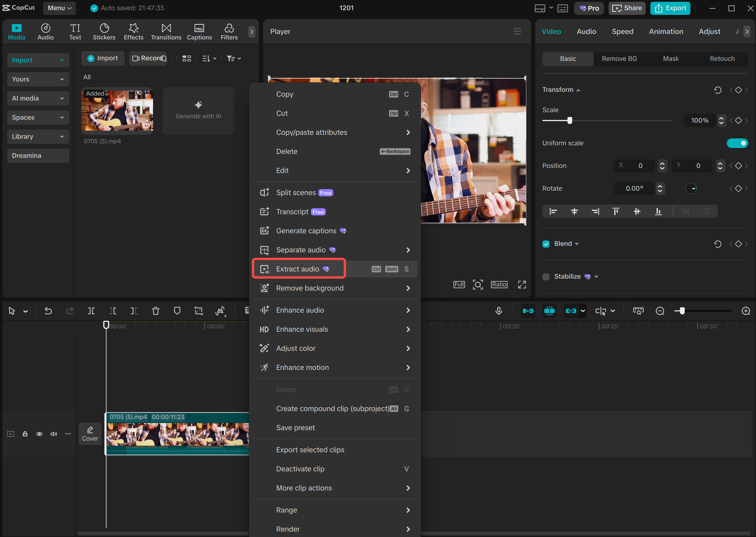Image resolution: width=756 pixels, height=537 pixels.
Task: Open the Captions panel
Action: [x=199, y=31]
